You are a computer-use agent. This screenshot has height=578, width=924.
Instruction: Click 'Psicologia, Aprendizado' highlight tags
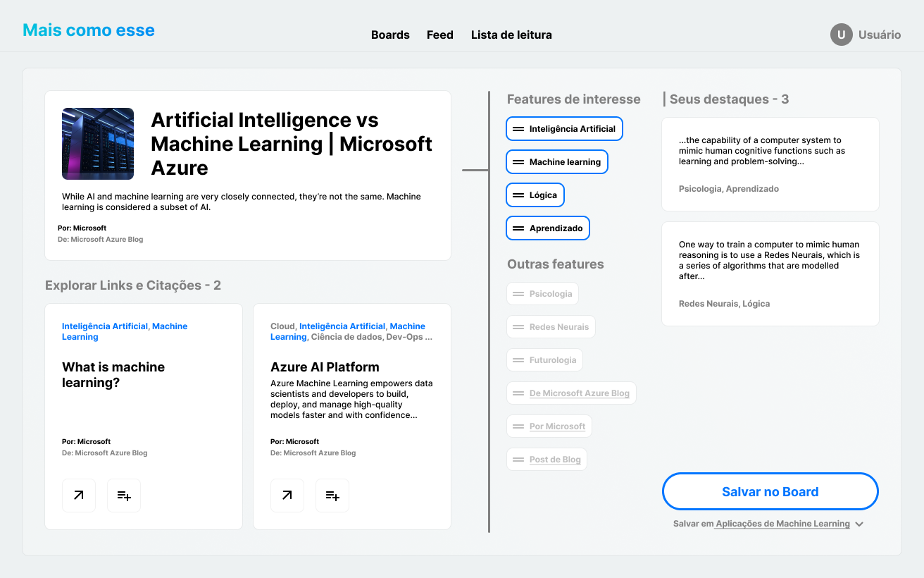(729, 189)
